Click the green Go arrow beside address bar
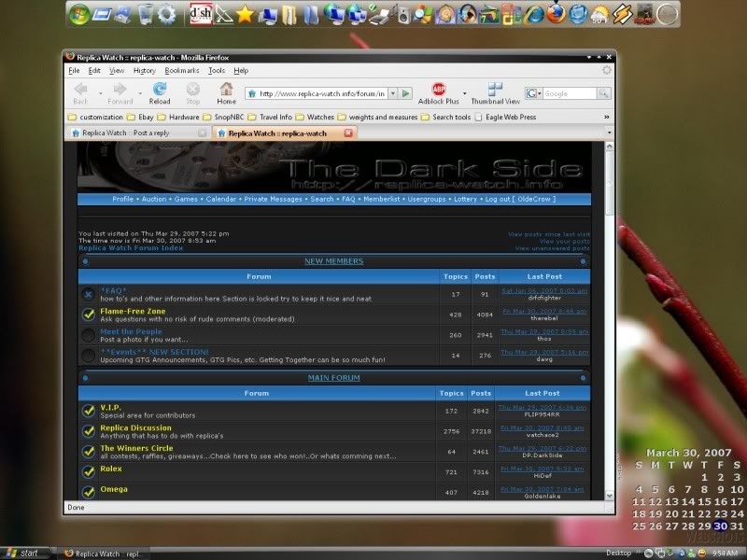 click(405, 93)
